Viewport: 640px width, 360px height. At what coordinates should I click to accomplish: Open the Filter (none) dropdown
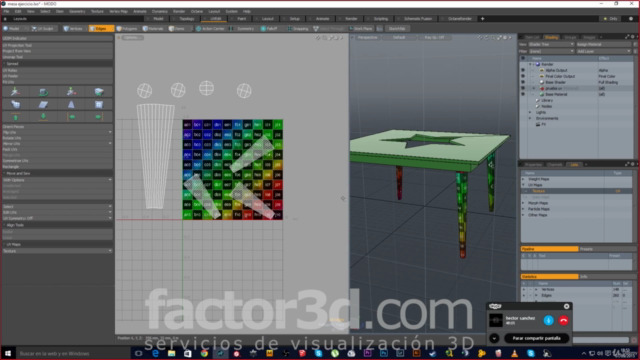551,51
